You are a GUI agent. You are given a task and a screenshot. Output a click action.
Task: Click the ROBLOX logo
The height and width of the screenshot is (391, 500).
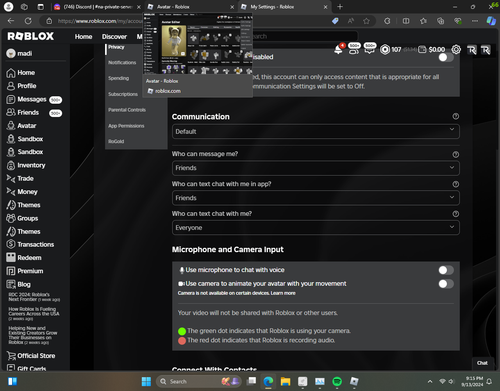coord(31,36)
